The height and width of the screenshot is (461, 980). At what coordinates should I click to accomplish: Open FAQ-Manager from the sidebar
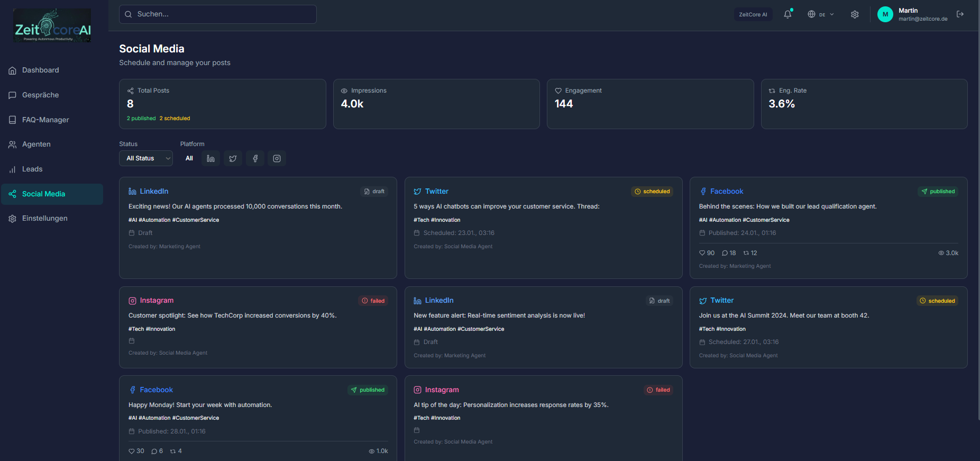tap(45, 120)
